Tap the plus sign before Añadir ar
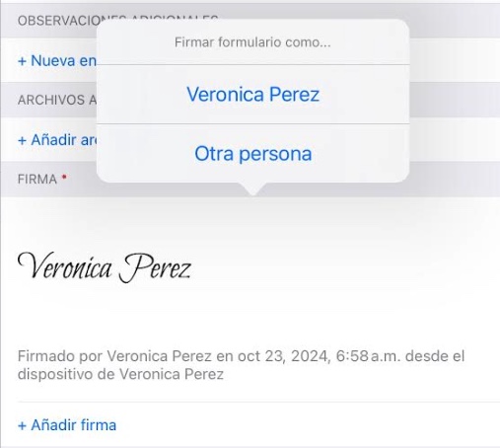Screen dimensions: 500x448 point(22,140)
